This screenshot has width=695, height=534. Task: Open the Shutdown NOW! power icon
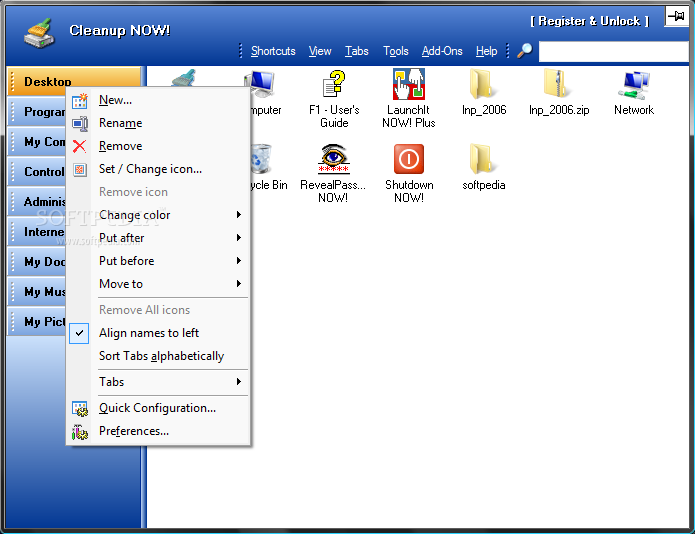click(x=409, y=159)
